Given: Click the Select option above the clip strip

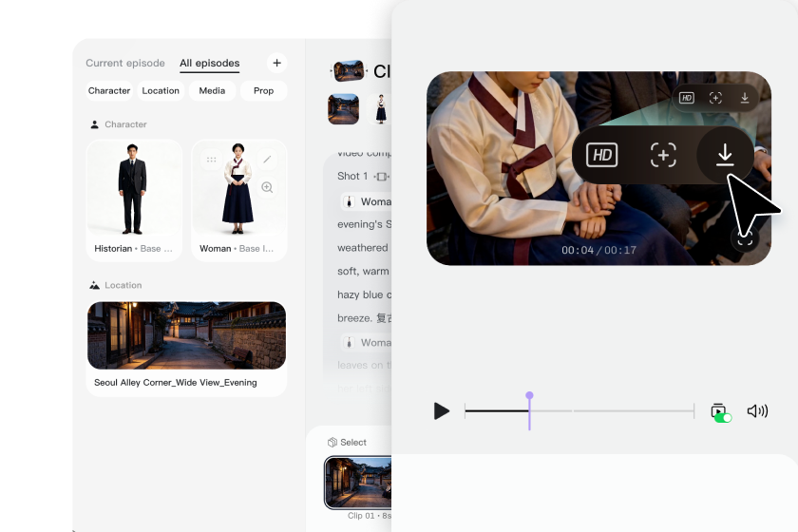Looking at the screenshot, I should pyautogui.click(x=347, y=443).
